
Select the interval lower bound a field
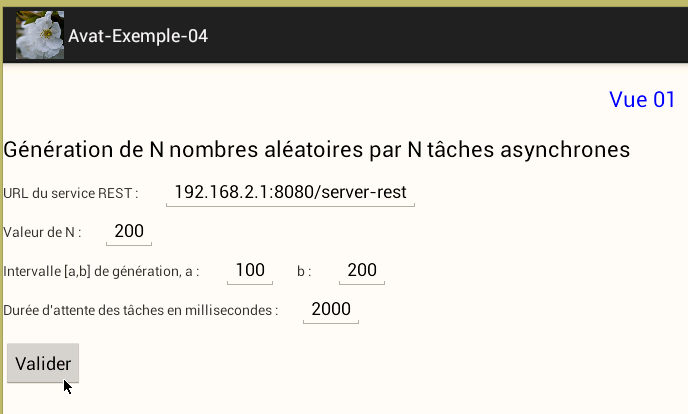click(249, 270)
